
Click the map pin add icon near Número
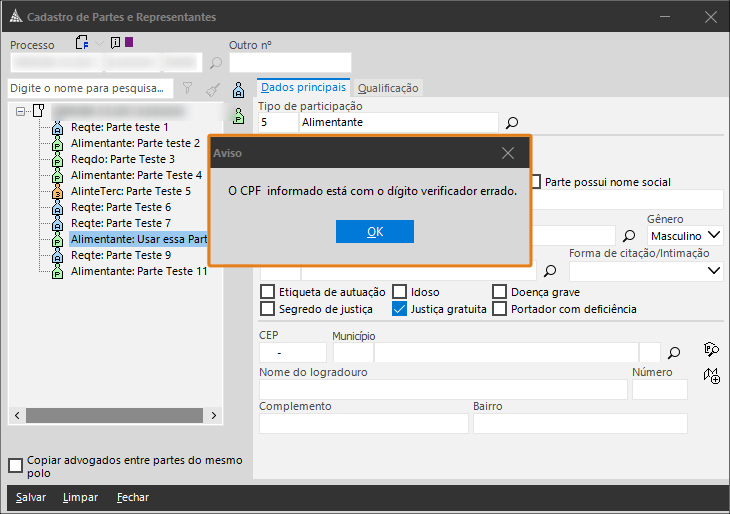pos(711,376)
